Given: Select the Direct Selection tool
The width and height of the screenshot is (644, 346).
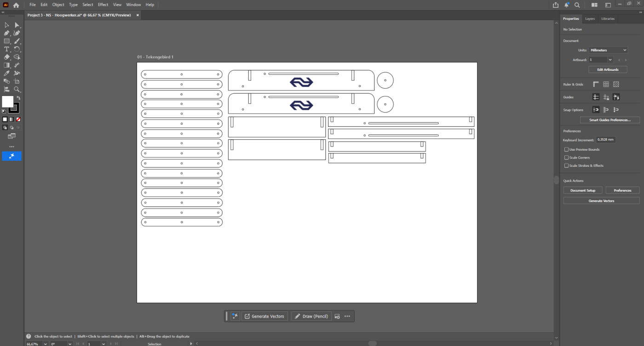Looking at the screenshot, I should 17,25.
